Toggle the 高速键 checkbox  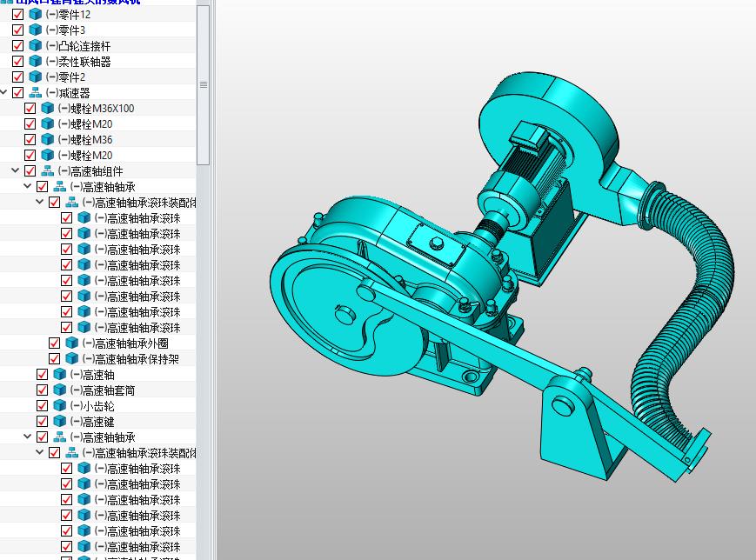point(43,422)
